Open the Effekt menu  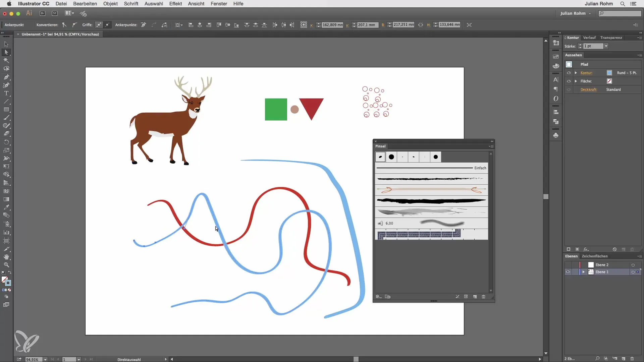[175, 4]
